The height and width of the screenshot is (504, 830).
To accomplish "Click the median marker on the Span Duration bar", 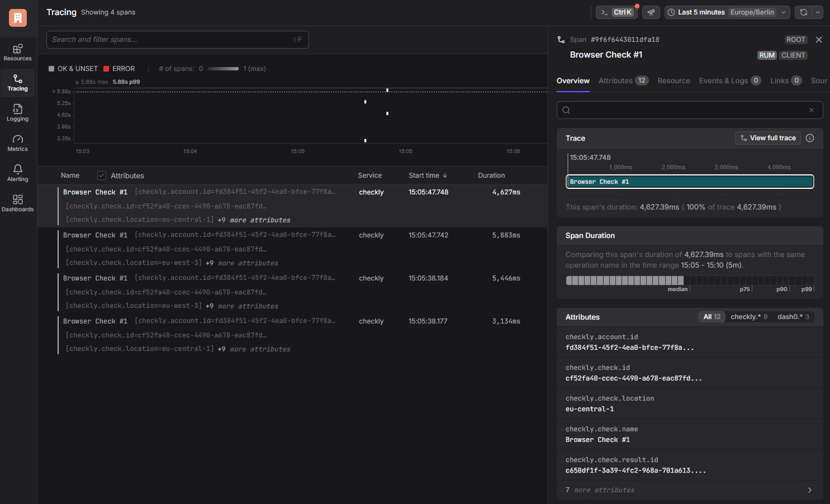I will (677, 289).
